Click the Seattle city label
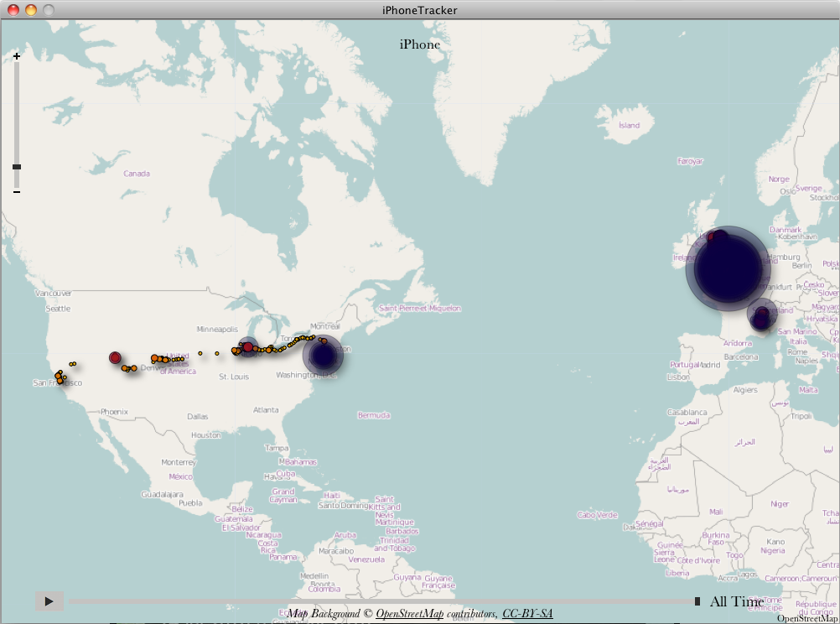Viewport: 840px width, 624px height. click(x=58, y=309)
